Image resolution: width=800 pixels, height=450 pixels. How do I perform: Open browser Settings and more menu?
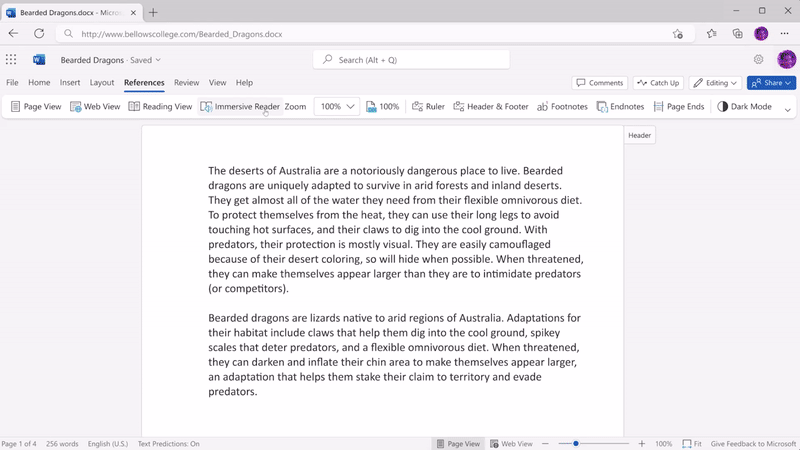click(785, 34)
